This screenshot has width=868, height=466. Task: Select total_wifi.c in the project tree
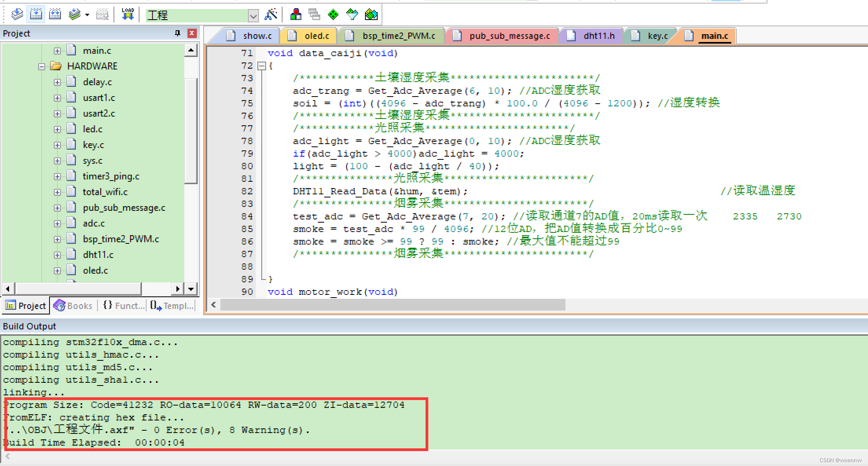tap(105, 192)
